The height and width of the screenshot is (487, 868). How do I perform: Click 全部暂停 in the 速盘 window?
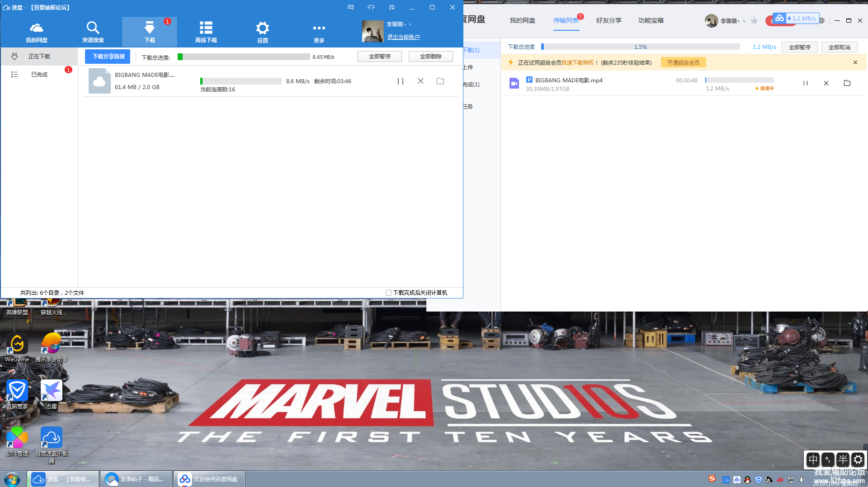tap(380, 57)
